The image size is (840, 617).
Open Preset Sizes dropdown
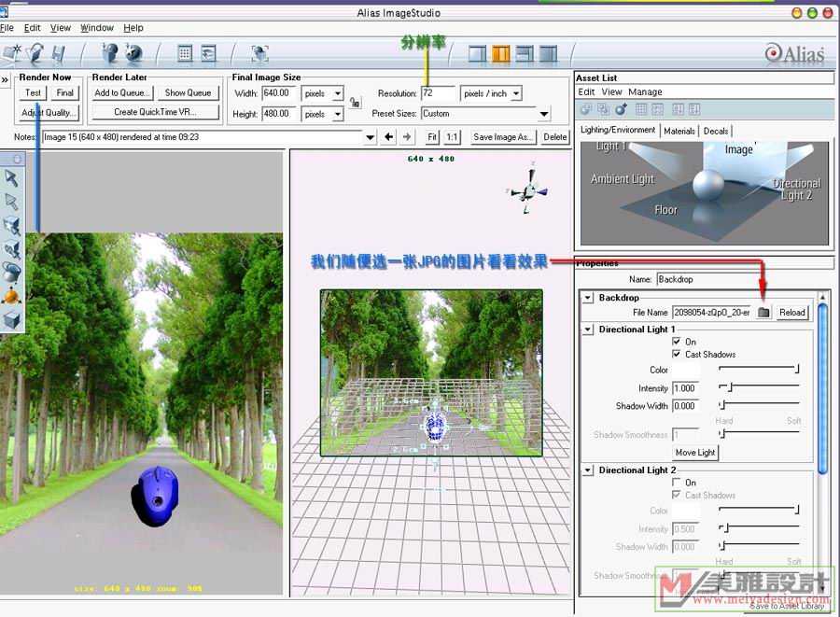tap(544, 114)
